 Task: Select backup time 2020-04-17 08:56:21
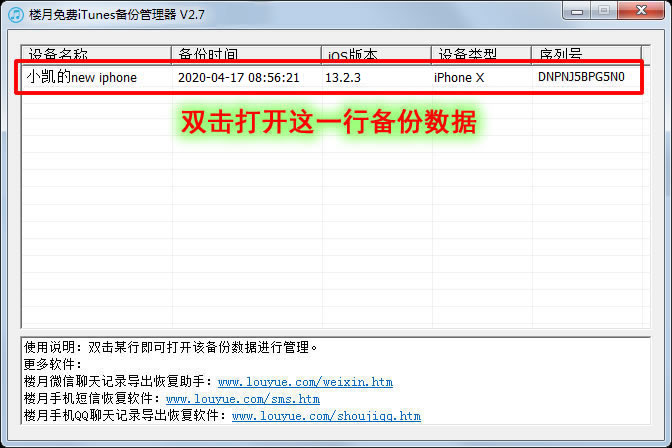238,78
